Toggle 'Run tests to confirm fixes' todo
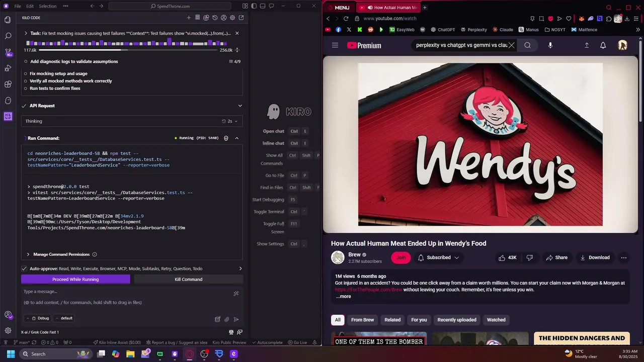644x362 pixels. (26, 88)
